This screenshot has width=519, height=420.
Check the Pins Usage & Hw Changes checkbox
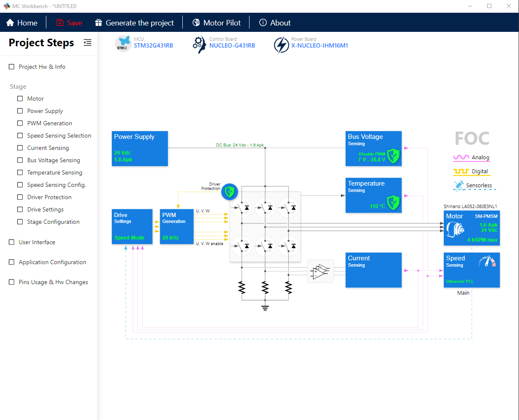coord(12,282)
